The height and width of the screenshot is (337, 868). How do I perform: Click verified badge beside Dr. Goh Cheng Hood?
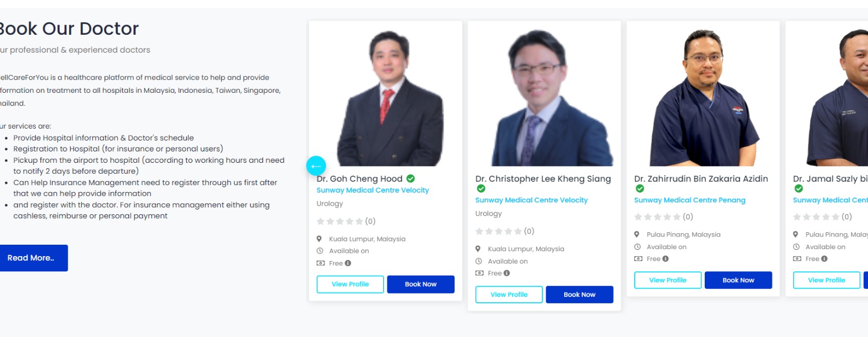(411, 179)
